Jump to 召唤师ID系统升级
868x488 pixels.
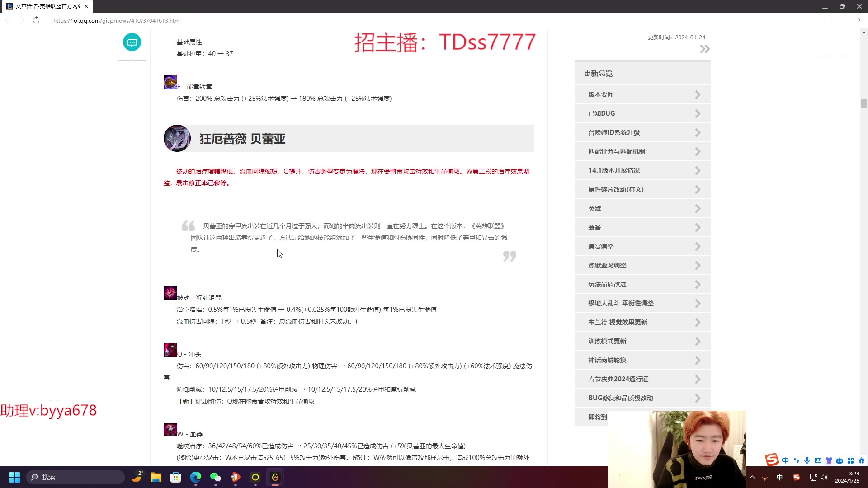(x=642, y=132)
